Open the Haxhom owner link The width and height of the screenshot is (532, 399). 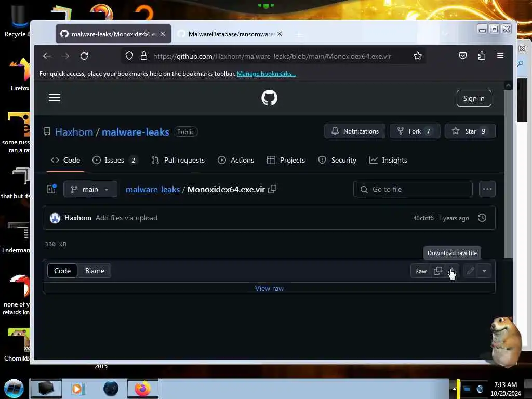point(74,132)
